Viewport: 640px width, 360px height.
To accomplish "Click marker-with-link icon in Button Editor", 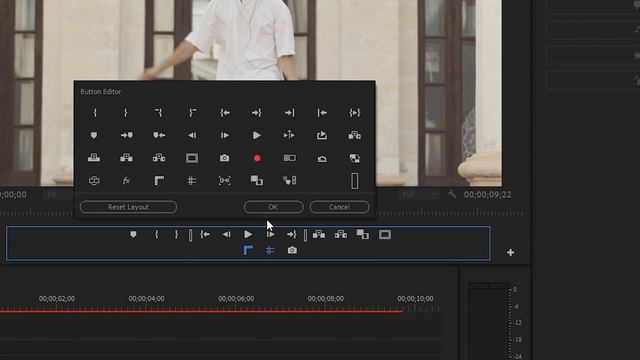I will pyautogui.click(x=289, y=180).
